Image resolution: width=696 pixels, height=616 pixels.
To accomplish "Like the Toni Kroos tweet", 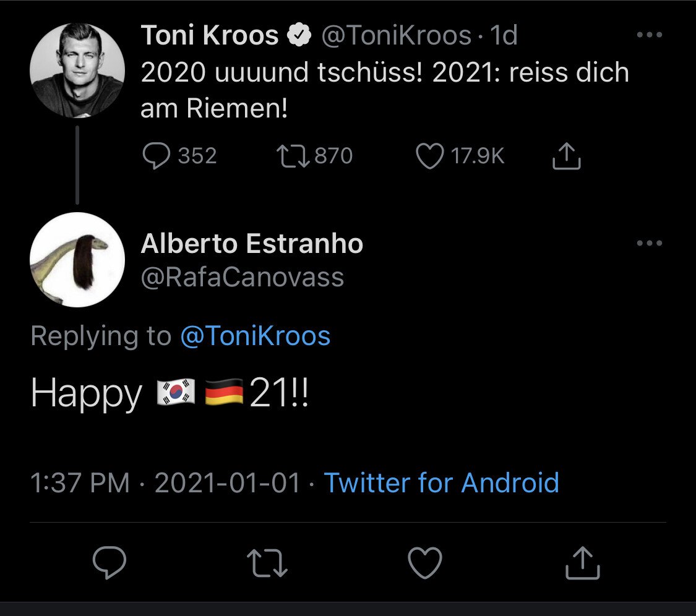I will point(429,156).
